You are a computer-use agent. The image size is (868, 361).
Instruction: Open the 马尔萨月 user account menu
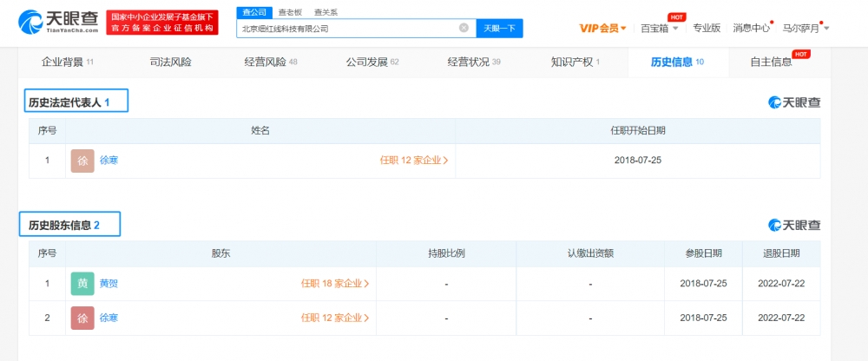tap(806, 28)
